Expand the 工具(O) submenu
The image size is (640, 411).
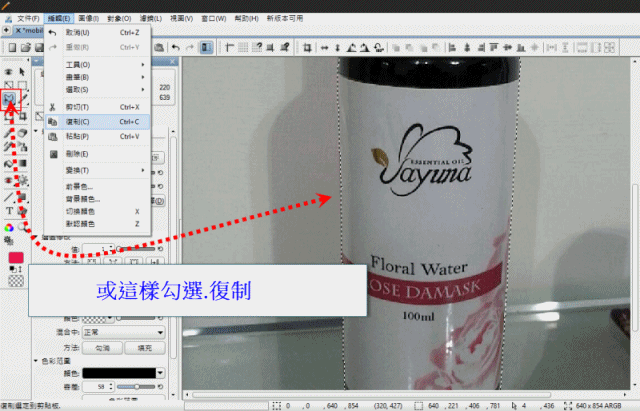pyautogui.click(x=98, y=64)
